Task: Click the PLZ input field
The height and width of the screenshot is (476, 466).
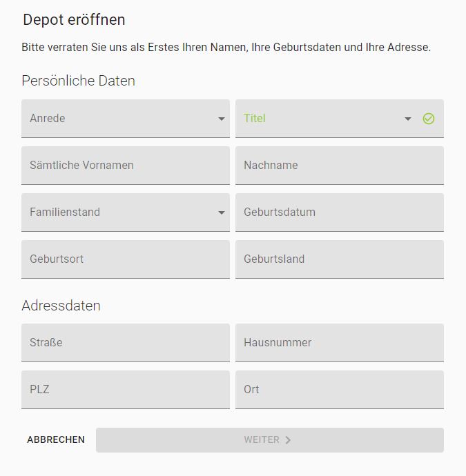Action: pyautogui.click(x=126, y=390)
